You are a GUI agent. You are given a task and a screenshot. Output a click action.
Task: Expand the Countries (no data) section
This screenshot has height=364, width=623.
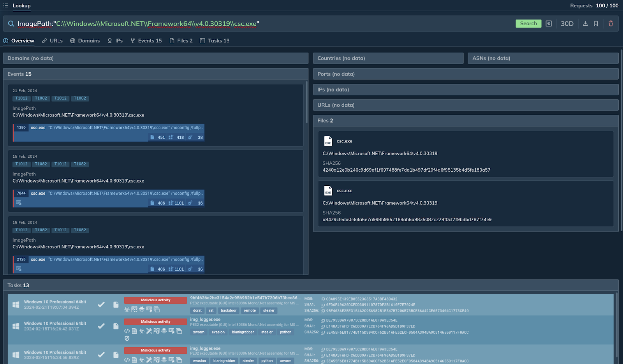click(x=388, y=58)
